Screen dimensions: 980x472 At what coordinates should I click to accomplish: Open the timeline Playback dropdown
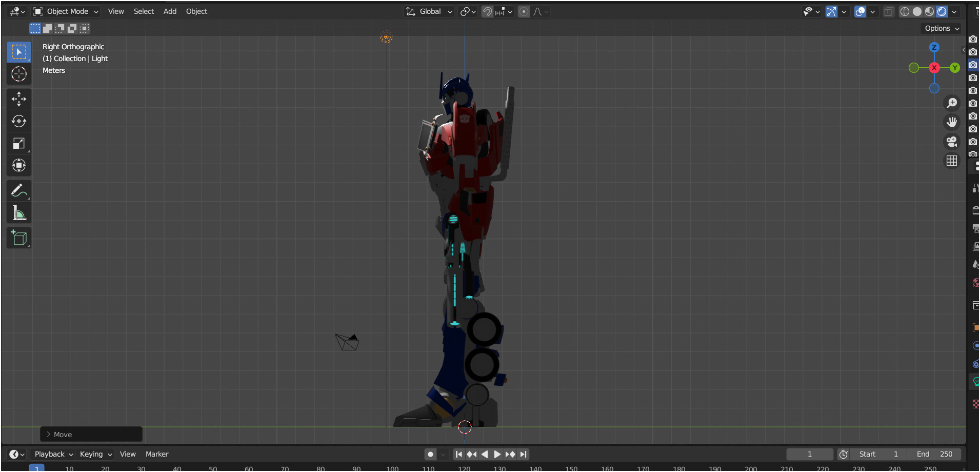(53, 455)
